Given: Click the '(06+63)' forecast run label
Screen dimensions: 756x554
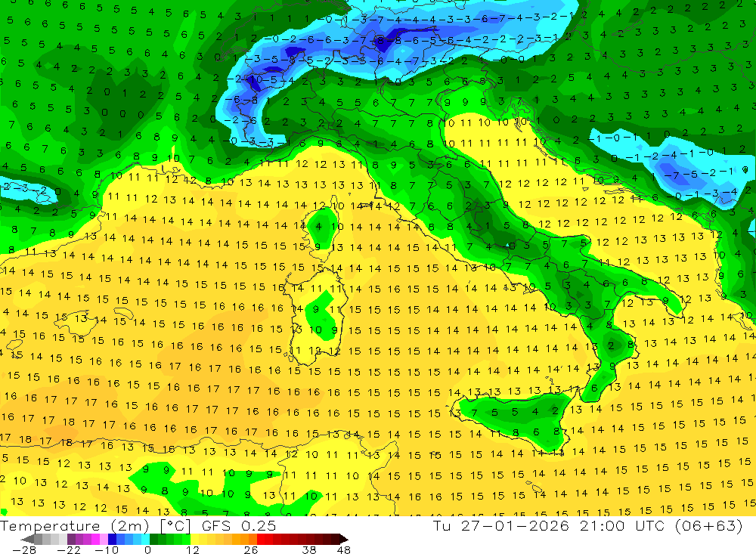Looking at the screenshot, I should coord(709,525).
